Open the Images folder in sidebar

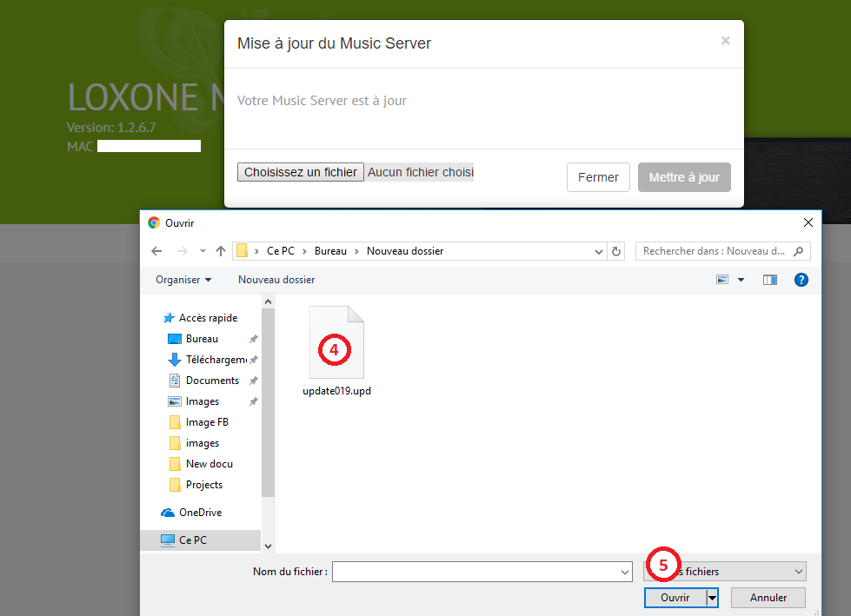point(203,401)
